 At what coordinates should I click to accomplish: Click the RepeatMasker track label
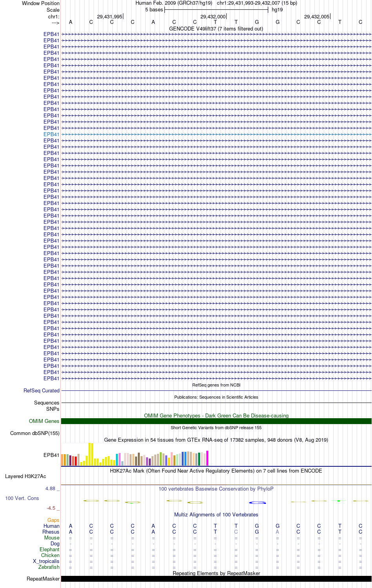pyautogui.click(x=43, y=579)
